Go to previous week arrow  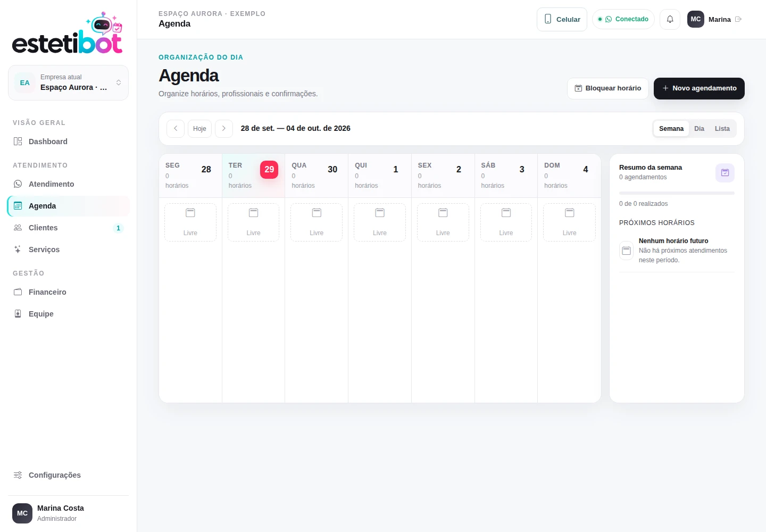point(176,129)
